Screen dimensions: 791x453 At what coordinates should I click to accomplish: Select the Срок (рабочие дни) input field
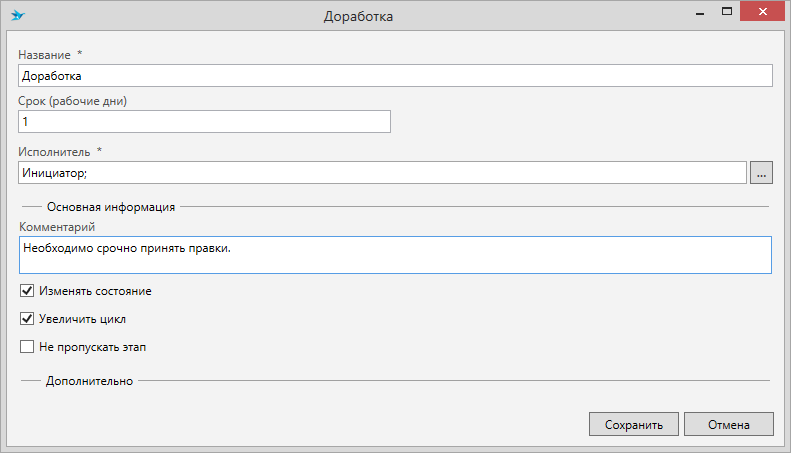[204, 122]
